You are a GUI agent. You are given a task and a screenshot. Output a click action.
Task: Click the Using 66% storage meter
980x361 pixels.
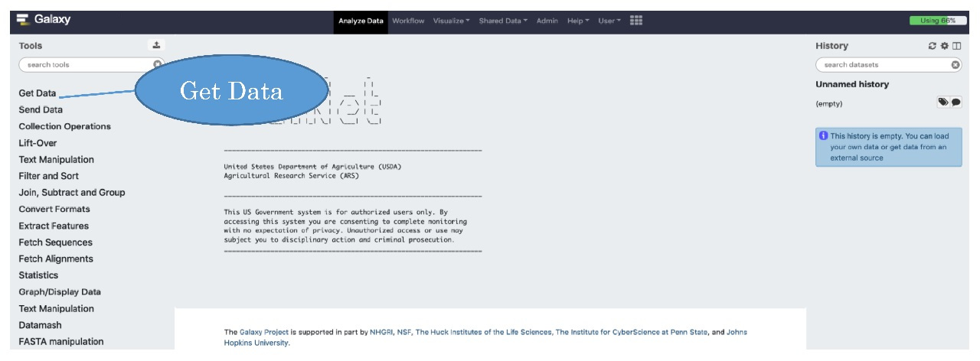click(937, 21)
